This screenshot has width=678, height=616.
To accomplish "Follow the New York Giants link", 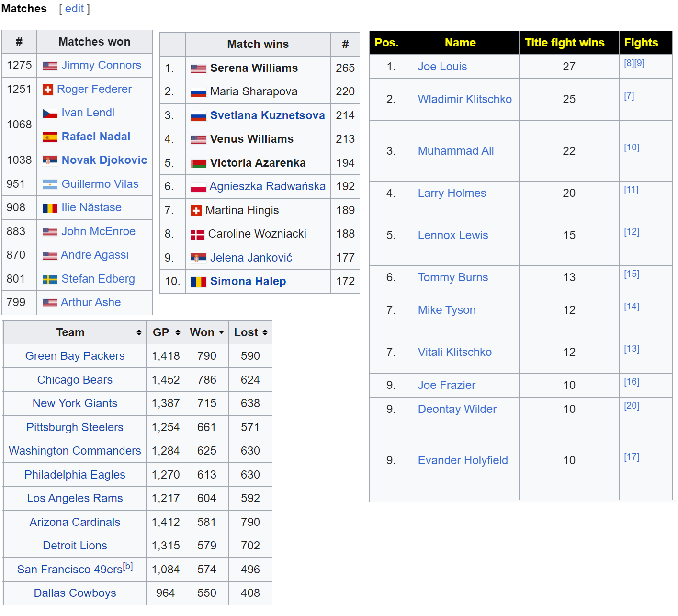I will coord(75,403).
